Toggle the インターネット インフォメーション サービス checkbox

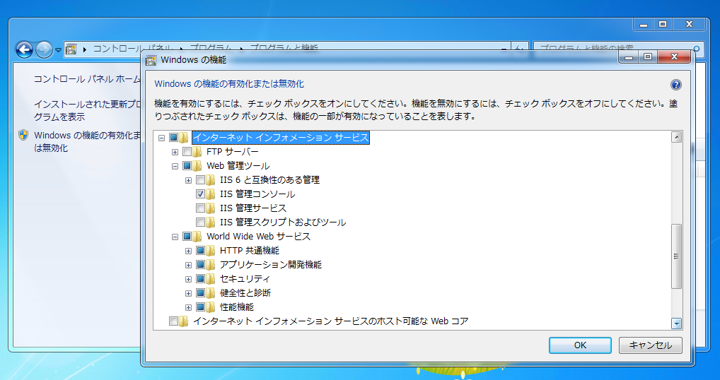coord(174,138)
